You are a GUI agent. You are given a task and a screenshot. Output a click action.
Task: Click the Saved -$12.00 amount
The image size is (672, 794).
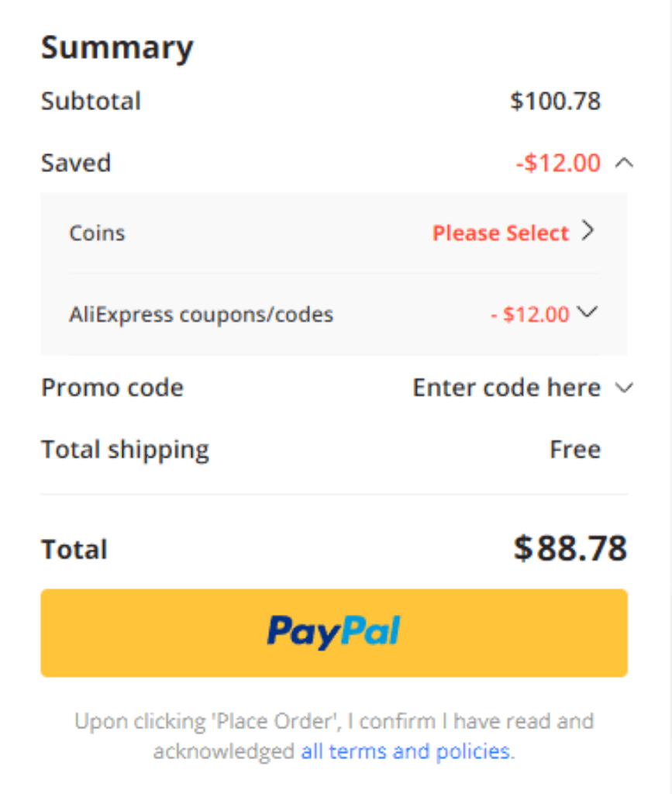pyautogui.click(x=558, y=163)
